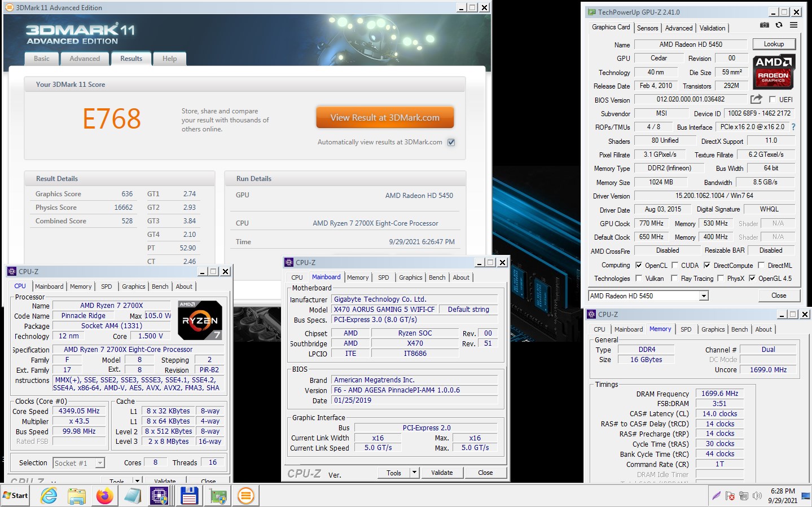Image resolution: width=812 pixels, height=507 pixels.
Task: Toggle the CUDA checkbox
Action: [x=675, y=265]
